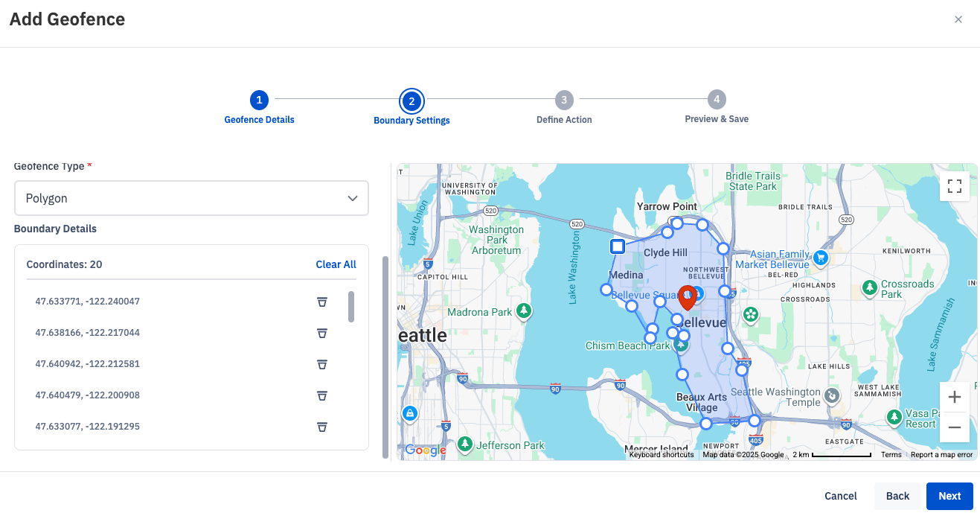Screen dimensions: 980x516
Task: Go back to the Geofence Details step
Action: (259, 100)
